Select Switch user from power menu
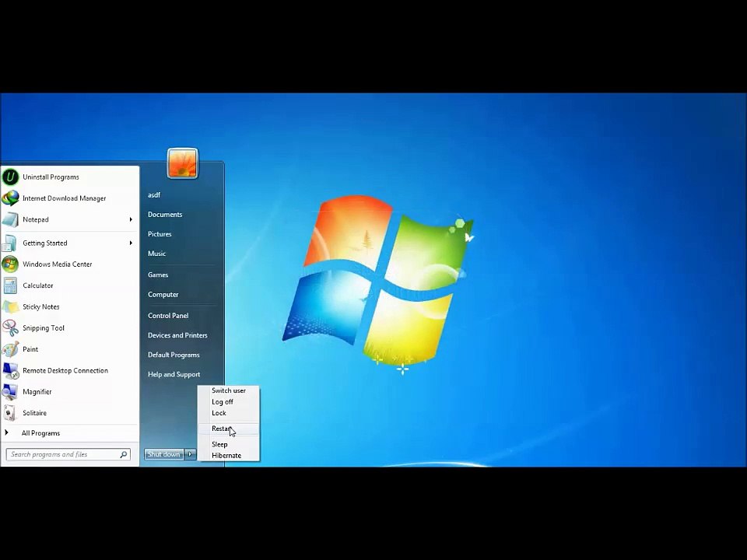The width and height of the screenshot is (747, 560). click(229, 390)
